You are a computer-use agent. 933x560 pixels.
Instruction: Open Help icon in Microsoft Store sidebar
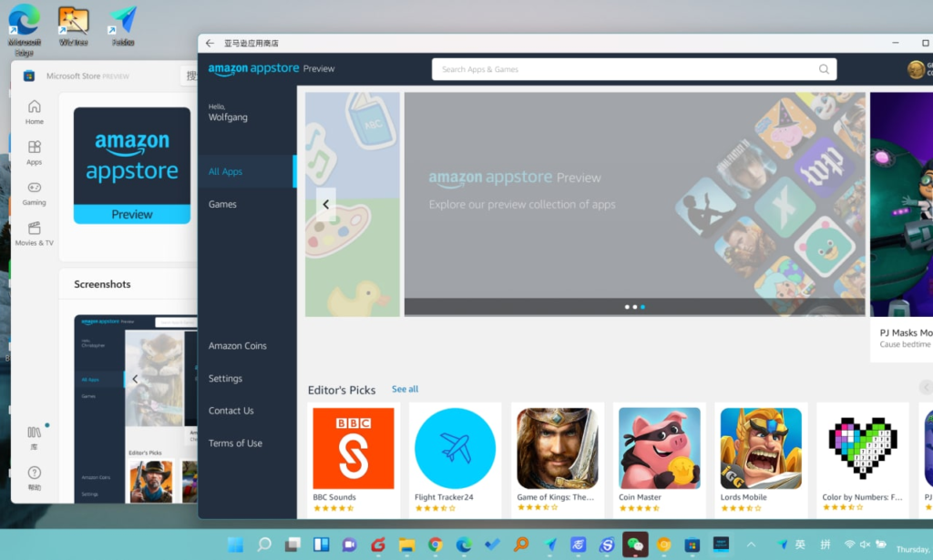34,477
